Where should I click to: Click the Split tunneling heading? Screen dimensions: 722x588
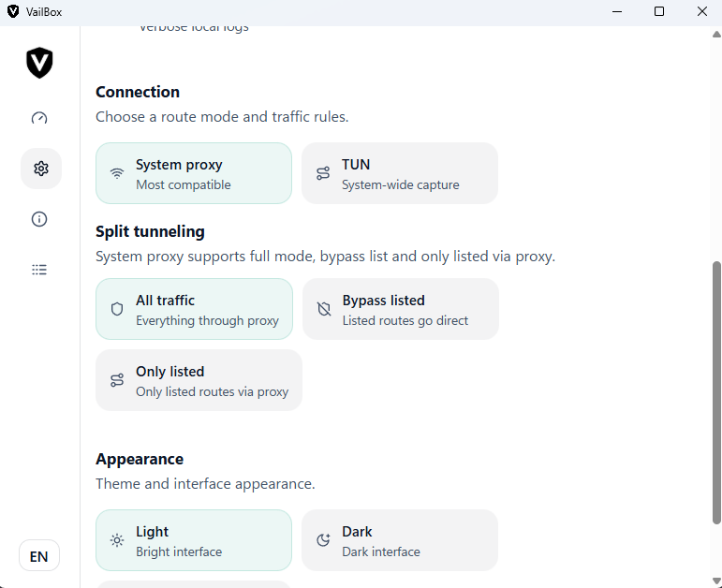[150, 231]
